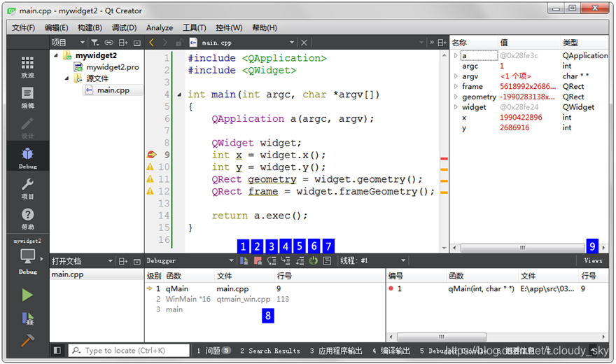This screenshot has height=364, width=616.
Task: Toggle breakpoint 1 in breakpoints list
Action: click(391, 288)
